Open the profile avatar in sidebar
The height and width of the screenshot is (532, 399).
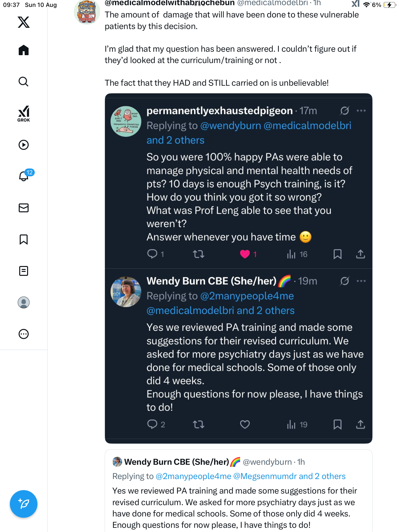coord(24,302)
